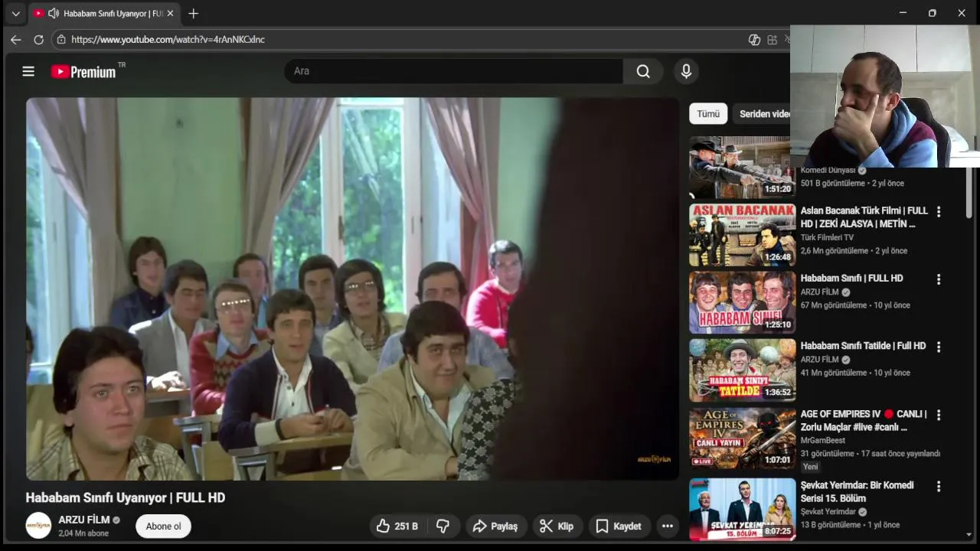Screen dimensions: 980x551
Task: Open title Aslan Bacanak Türk Filmi
Action: tap(864, 217)
